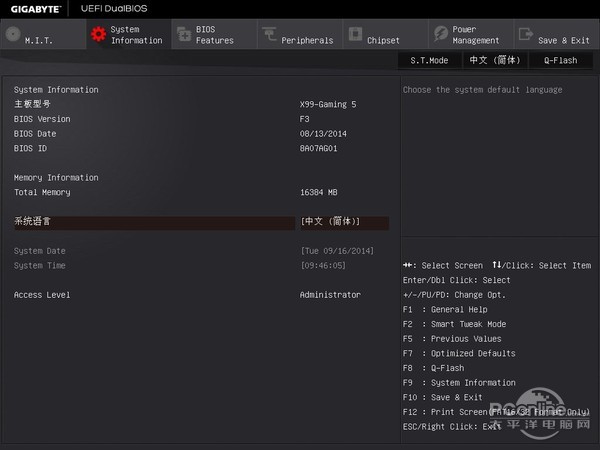Switch to the BIOS Features tab
600x450 pixels.
click(x=214, y=34)
